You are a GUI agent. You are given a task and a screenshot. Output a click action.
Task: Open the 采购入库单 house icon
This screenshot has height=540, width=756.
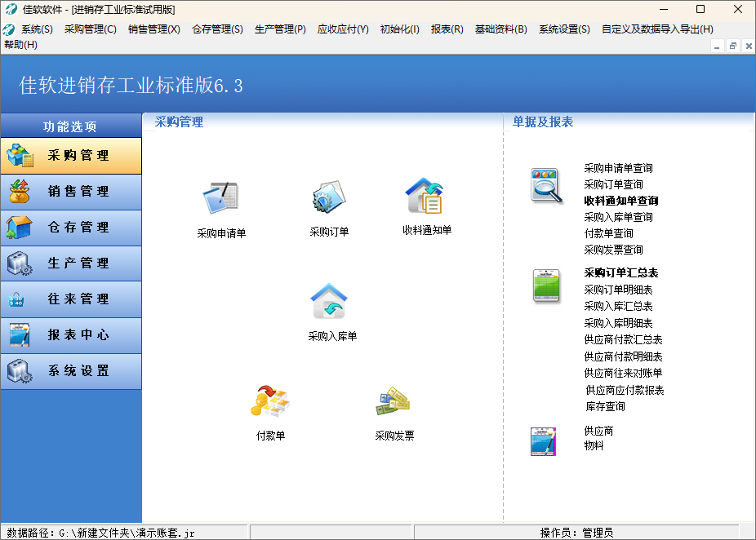point(329,301)
